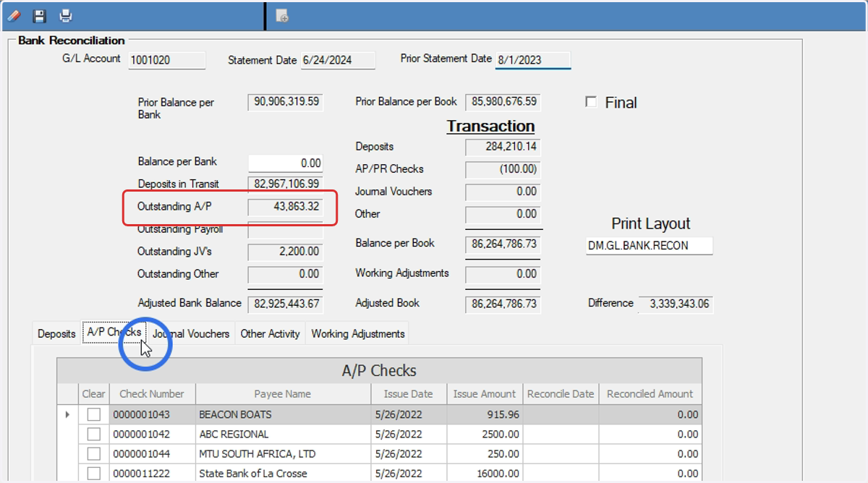Click the Outstanding Payroll value field

coord(285,230)
